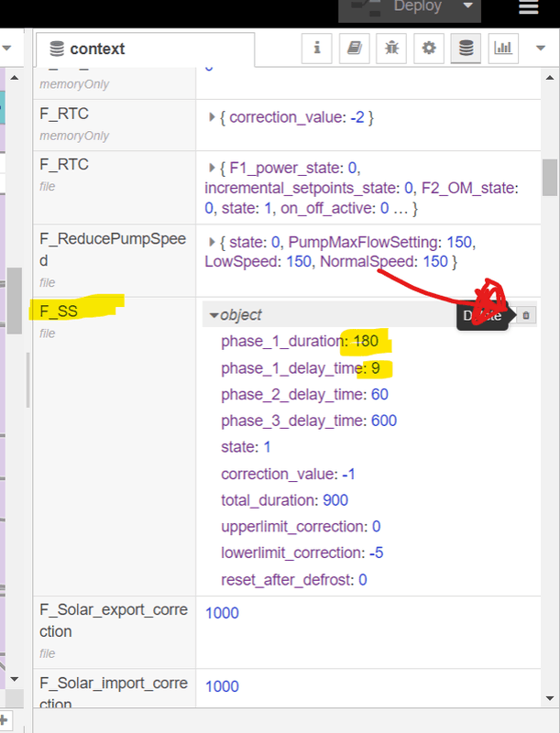This screenshot has height=733, width=560.
Task: Click F_Solar_export_correction value 1000
Action: tap(222, 613)
